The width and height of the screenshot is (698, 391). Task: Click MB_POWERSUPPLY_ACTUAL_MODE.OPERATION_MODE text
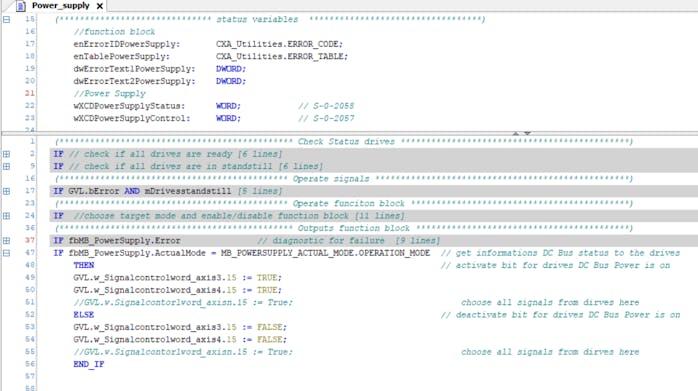325,253
